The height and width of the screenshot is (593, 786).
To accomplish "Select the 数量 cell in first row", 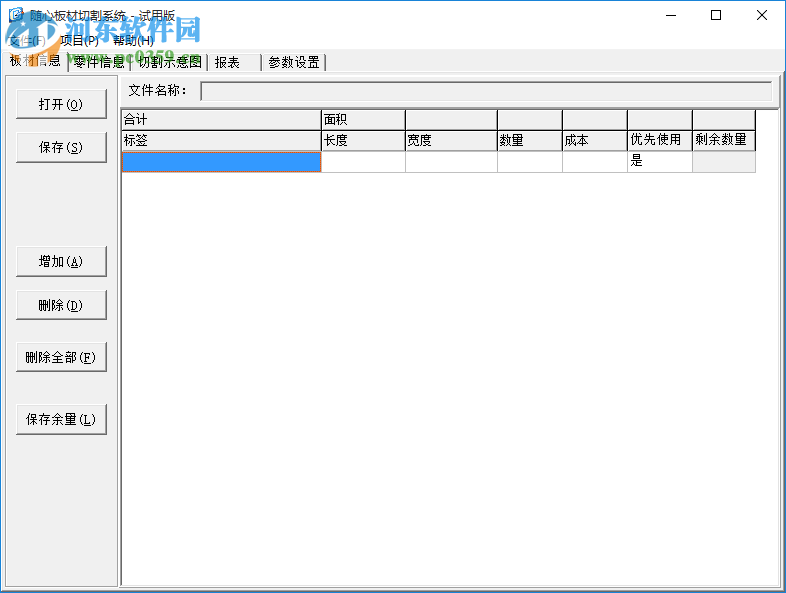I will coord(530,162).
